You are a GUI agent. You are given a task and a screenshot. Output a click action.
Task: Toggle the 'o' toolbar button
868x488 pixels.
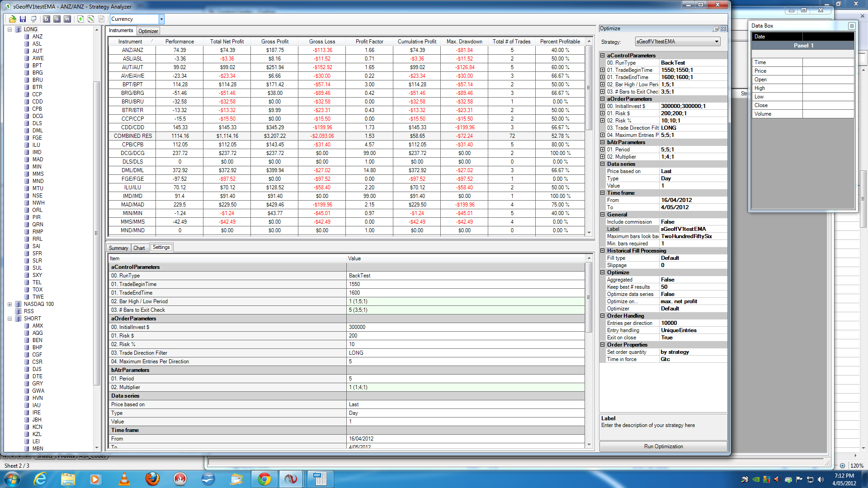[x=57, y=19]
